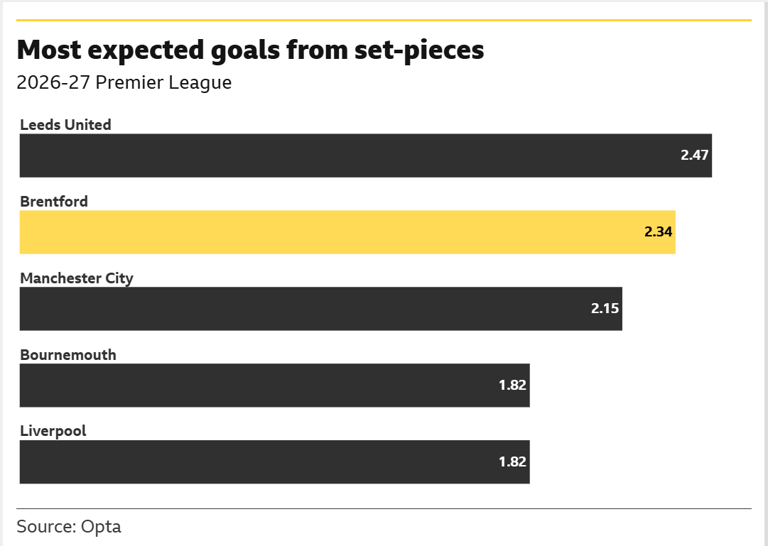Image resolution: width=768 pixels, height=546 pixels.
Task: Click the Leeds United bar
Action: [x=365, y=155]
